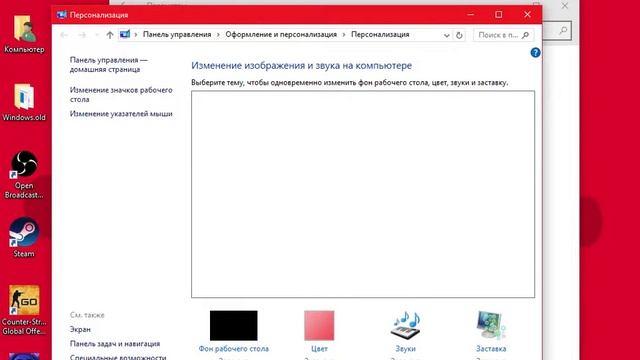Expand chevron after Панель управления breadcrumb
Screen dimensions: 640x360
[x=218, y=35]
